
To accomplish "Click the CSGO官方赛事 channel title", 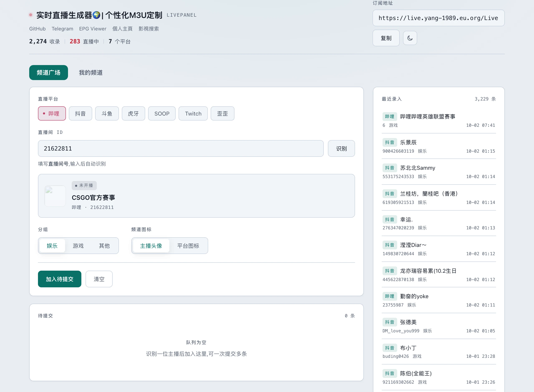I will tap(93, 197).
